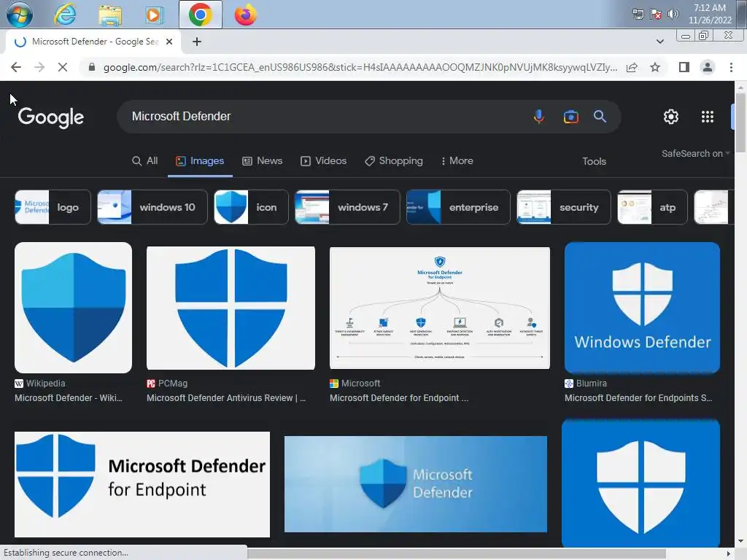
Task: Open Microsoft Defender for Endpoints S... link
Action: (x=638, y=398)
